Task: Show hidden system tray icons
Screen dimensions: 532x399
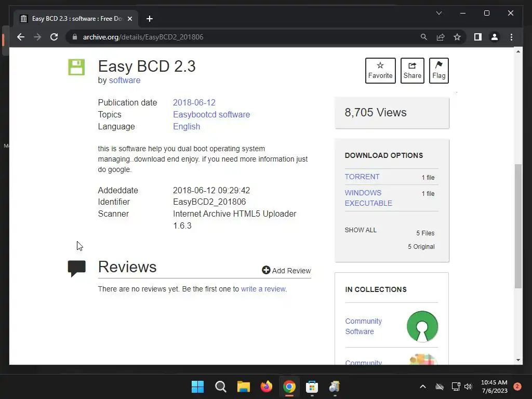Action: pyautogui.click(x=423, y=387)
